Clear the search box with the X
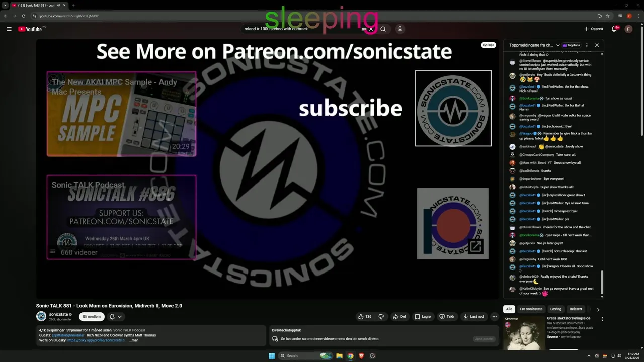 [x=371, y=29]
